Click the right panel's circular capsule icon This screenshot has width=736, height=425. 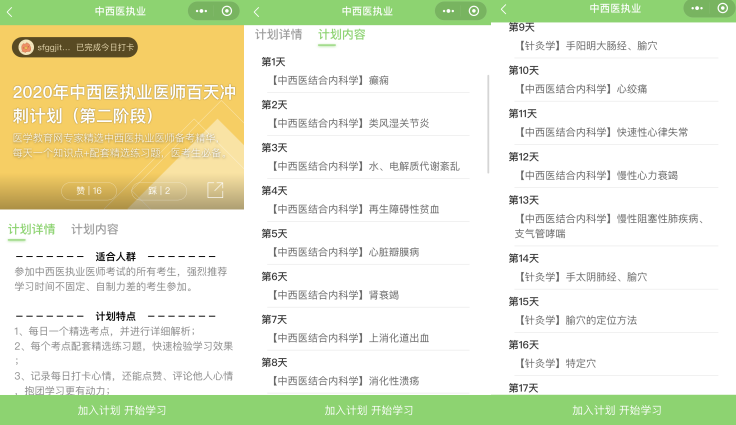click(721, 8)
